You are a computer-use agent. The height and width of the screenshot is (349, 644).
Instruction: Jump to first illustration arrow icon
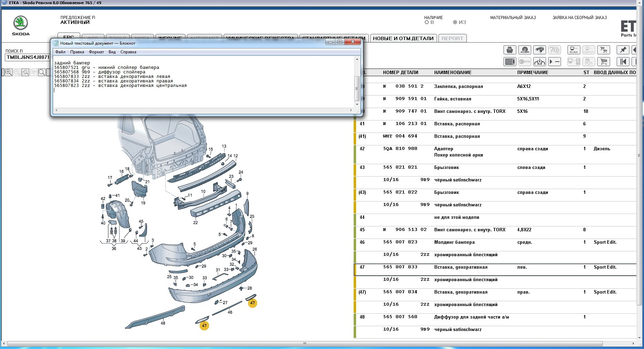[x=623, y=62]
